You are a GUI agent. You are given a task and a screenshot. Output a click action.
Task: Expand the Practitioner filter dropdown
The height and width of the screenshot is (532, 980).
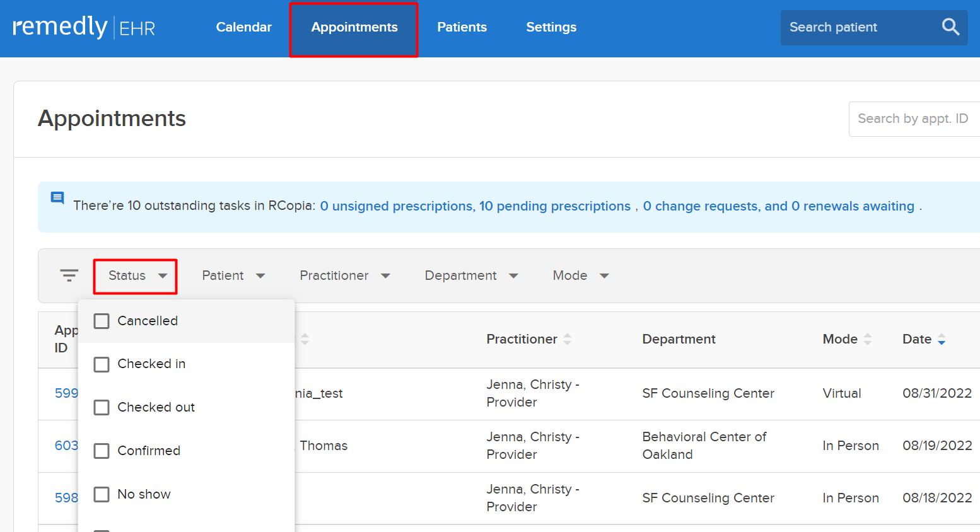click(x=345, y=275)
